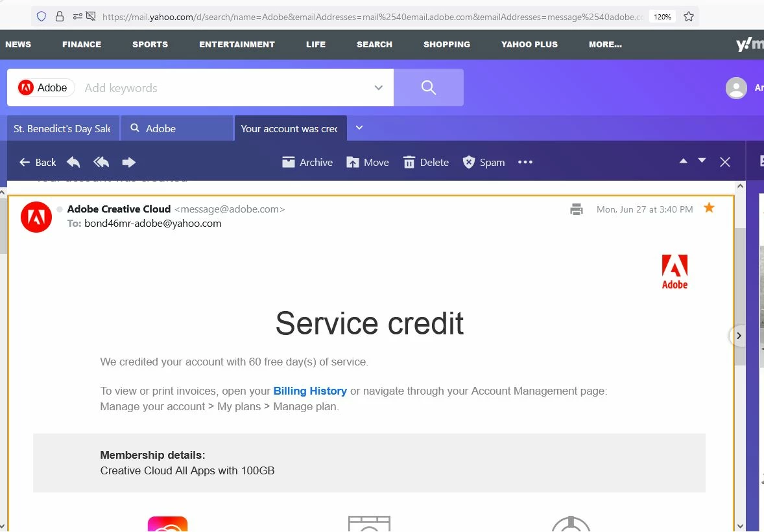Open the ENTERTAINMENT menu item

(237, 44)
